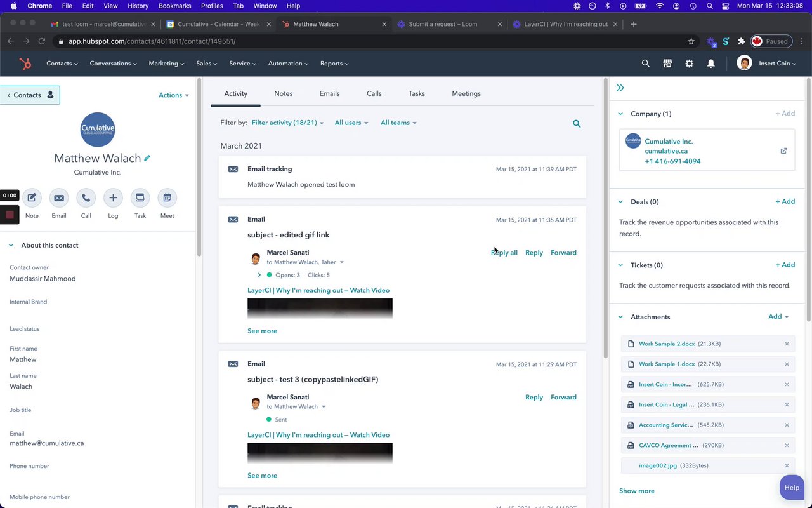This screenshot has width=812, height=508.
Task: Collapse About this contact section
Action: [11, 246]
